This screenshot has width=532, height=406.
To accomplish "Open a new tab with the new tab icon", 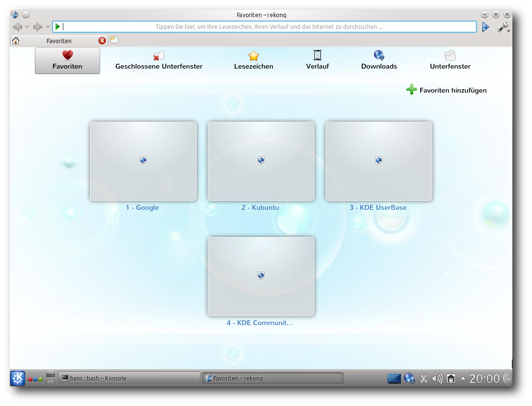I will [x=114, y=40].
